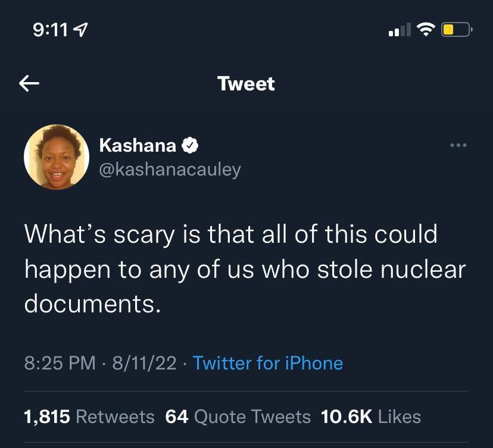The image size is (493, 448).
Task: Tap the word "documents." in the tweet
Action: [x=92, y=303]
